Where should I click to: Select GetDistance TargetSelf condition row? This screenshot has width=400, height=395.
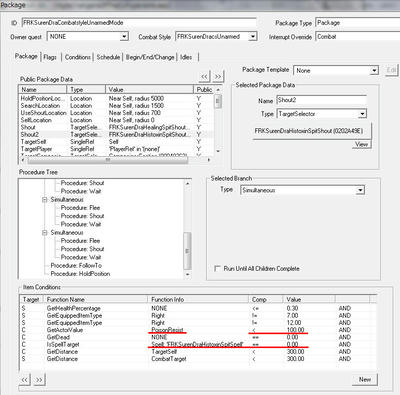tap(198, 352)
